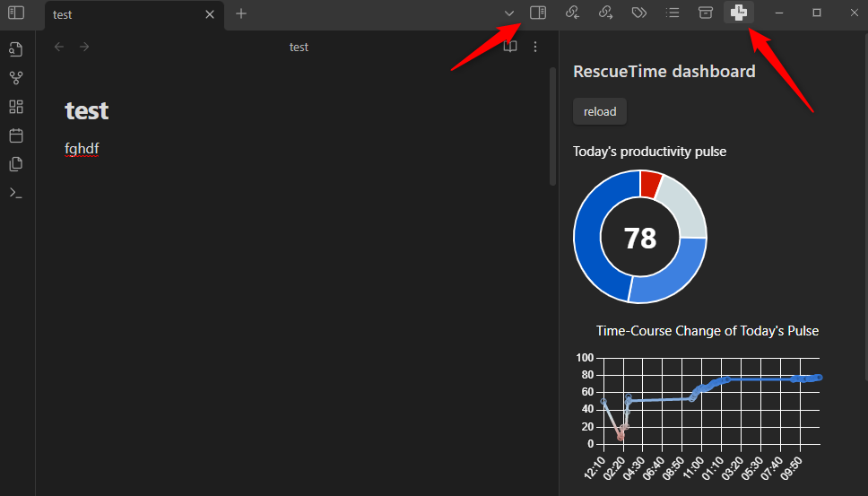Click the editor's vertical scrollbar
The image size is (868, 496).
pos(552,126)
